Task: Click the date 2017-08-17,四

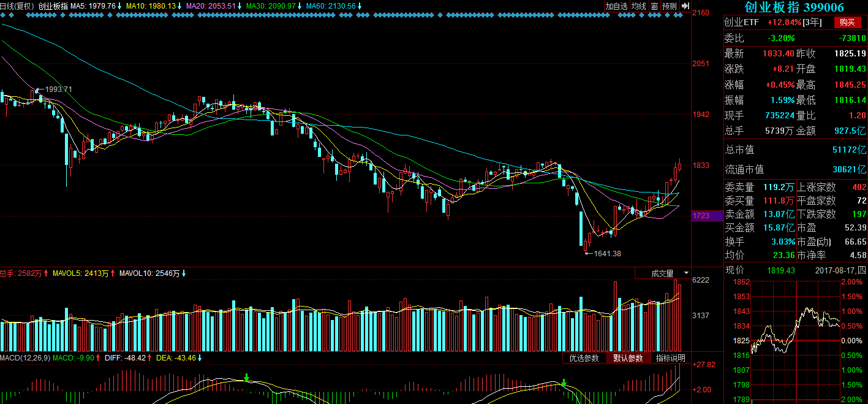Action: (x=841, y=270)
